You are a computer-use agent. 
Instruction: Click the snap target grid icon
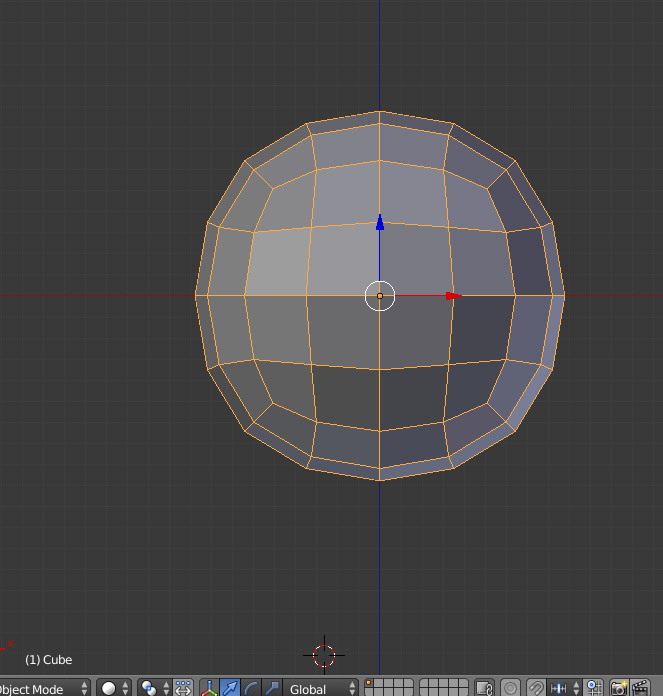pos(594,688)
